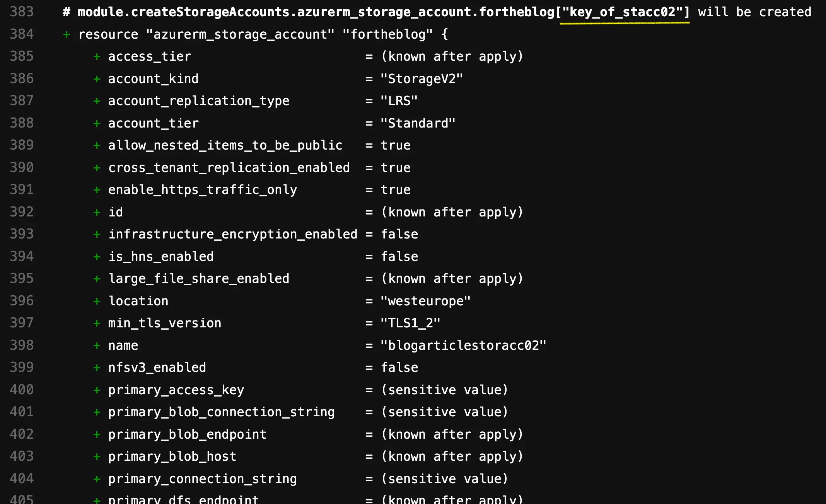Click the plus sign beside access_tier
Image resolution: width=826 pixels, height=504 pixels.
[x=97, y=57]
